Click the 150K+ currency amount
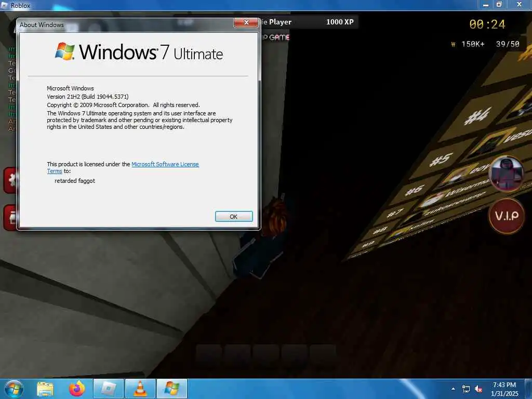This screenshot has height=399, width=532. tap(473, 45)
